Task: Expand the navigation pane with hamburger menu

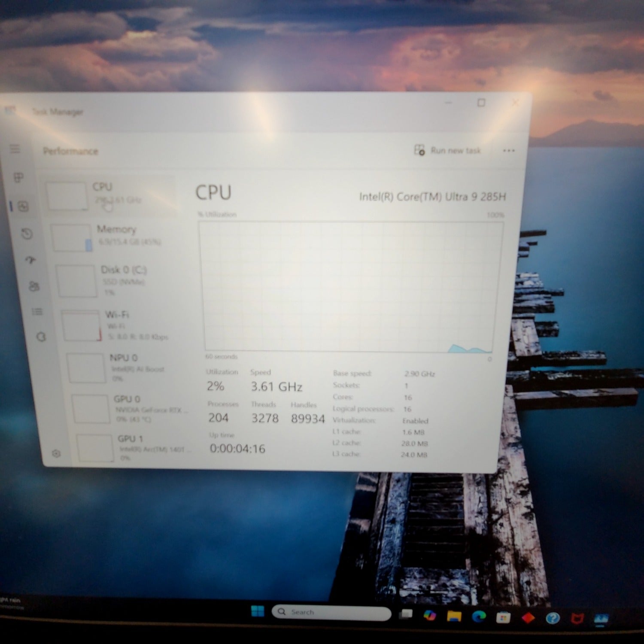Action: 15,149
